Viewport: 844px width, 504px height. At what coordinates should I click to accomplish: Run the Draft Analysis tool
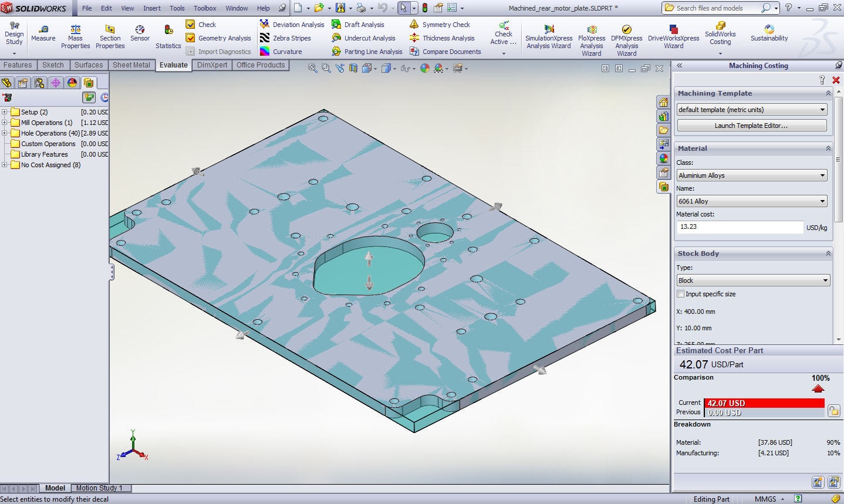[x=336, y=25]
